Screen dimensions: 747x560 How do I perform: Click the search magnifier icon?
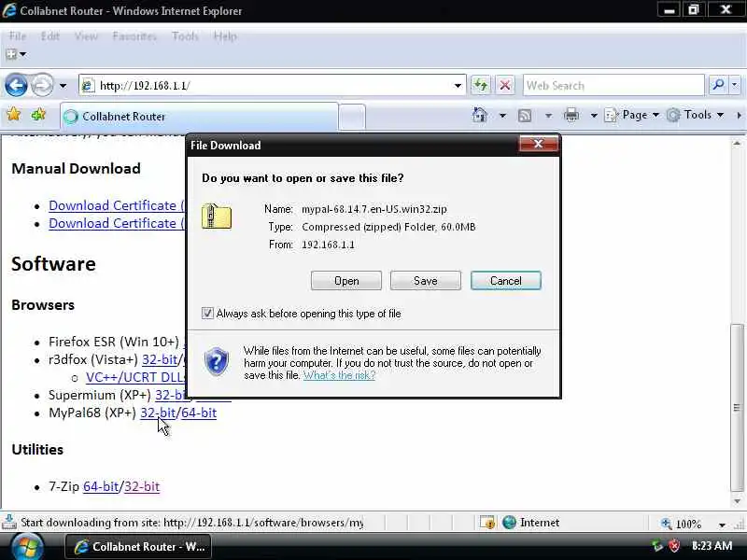(x=718, y=85)
